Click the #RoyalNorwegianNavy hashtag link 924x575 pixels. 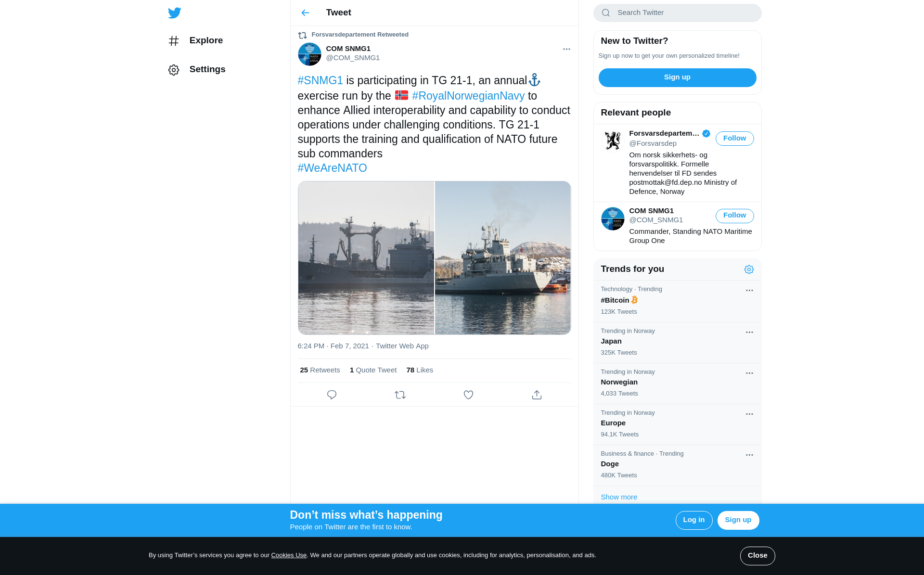click(468, 96)
